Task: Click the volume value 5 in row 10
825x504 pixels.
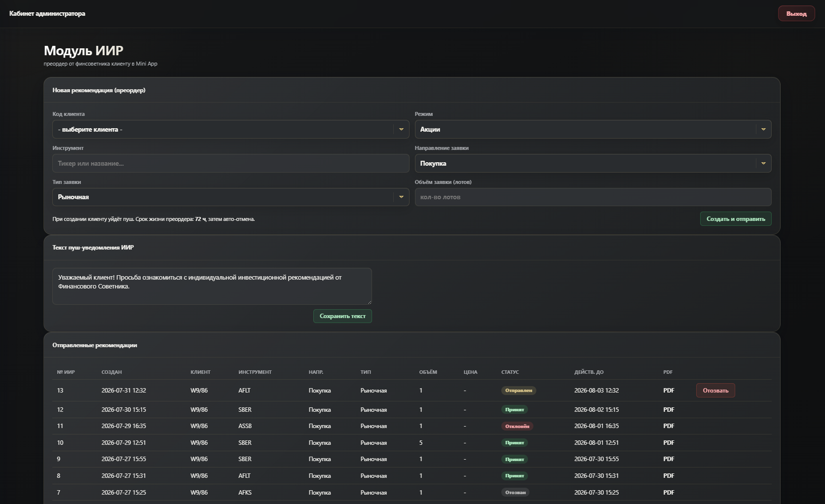Action: [421, 442]
